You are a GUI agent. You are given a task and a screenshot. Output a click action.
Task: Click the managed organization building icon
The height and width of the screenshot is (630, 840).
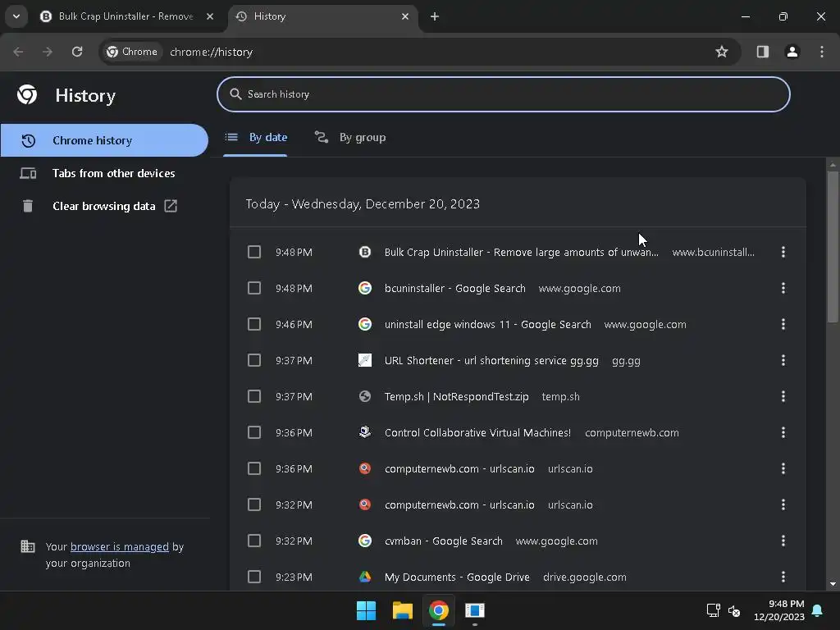click(x=27, y=546)
